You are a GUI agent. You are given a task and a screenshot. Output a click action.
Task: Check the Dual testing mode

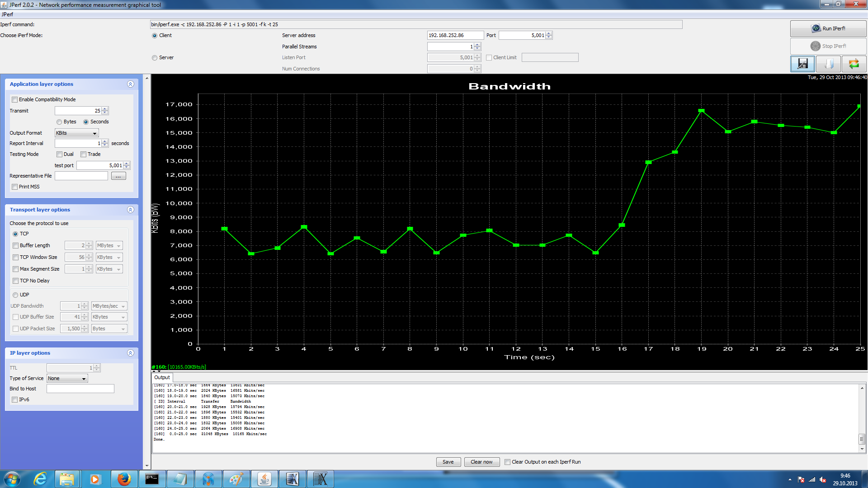(x=59, y=155)
